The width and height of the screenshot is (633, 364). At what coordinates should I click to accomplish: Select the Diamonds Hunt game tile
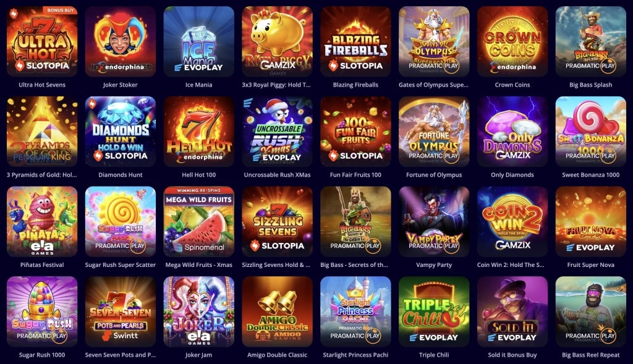(x=121, y=132)
